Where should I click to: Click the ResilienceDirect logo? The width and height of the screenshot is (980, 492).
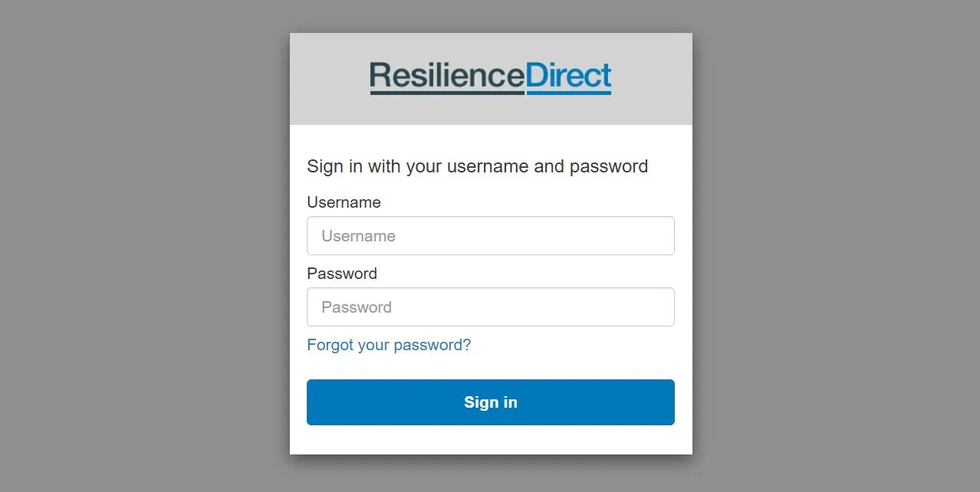pyautogui.click(x=490, y=77)
